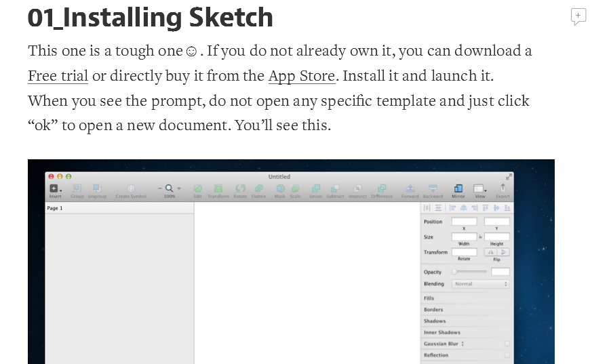Screen dimensions: 590x364
Task: Click distribute vertically icon in inspector
Action: point(438,208)
